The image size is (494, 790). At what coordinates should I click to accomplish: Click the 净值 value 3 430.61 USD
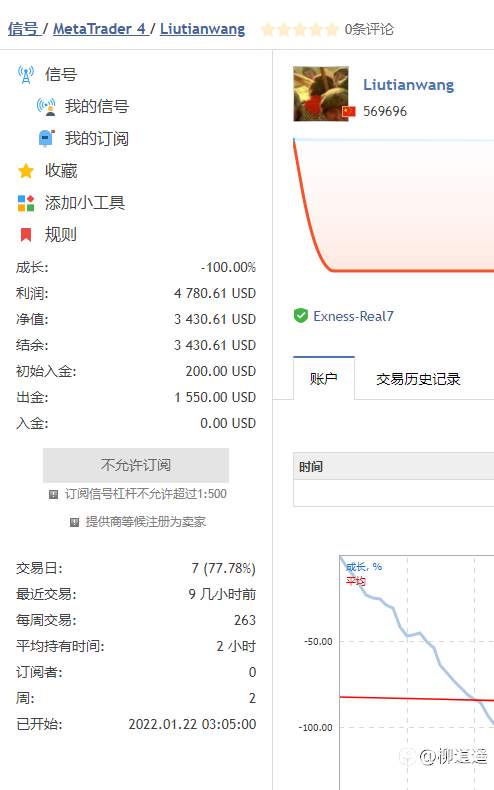click(x=215, y=319)
